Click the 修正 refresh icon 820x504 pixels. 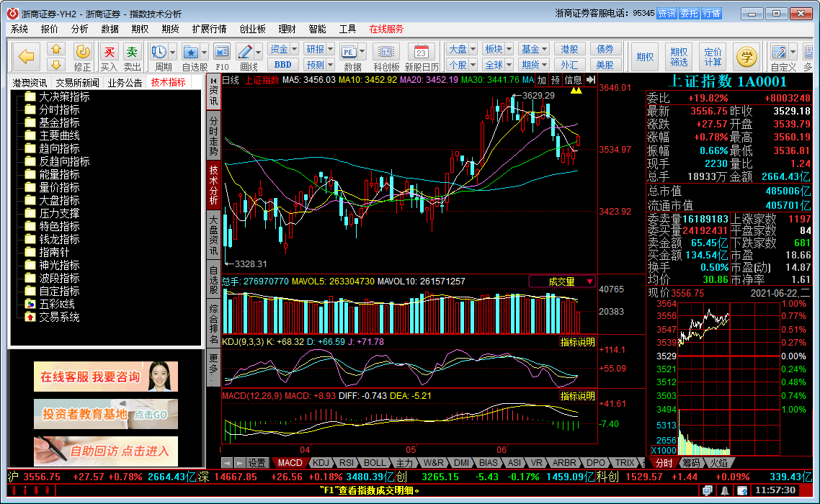pos(83,52)
